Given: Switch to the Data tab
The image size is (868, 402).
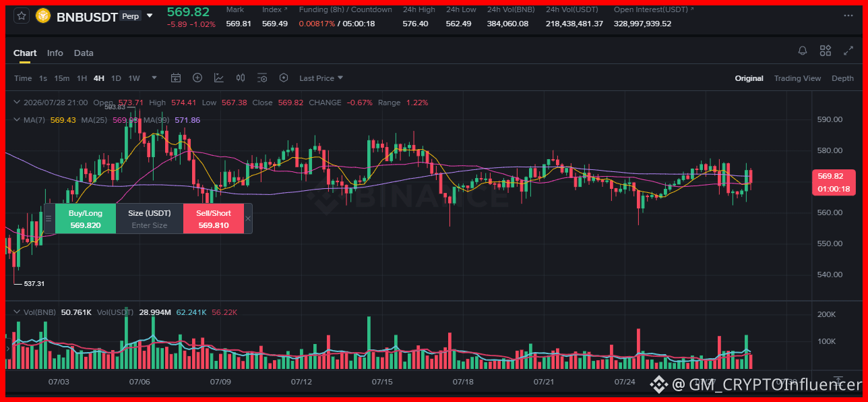Looking at the screenshot, I should pyautogui.click(x=84, y=53).
